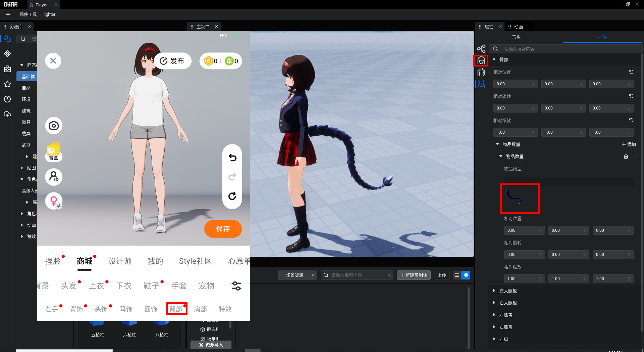The image size is (644, 352).
Task: Select the 背饰 accessory category
Action: tap(76, 309)
